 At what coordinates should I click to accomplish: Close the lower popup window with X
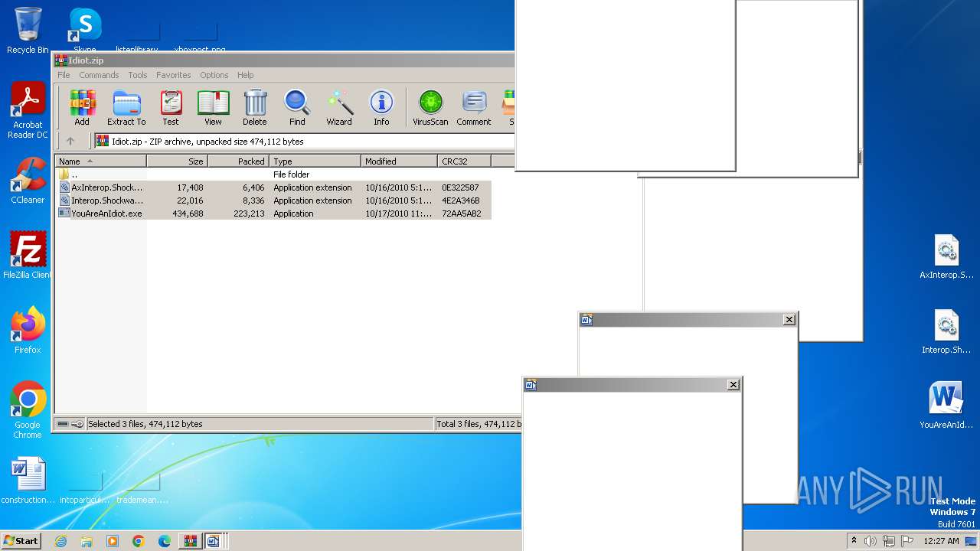[733, 385]
